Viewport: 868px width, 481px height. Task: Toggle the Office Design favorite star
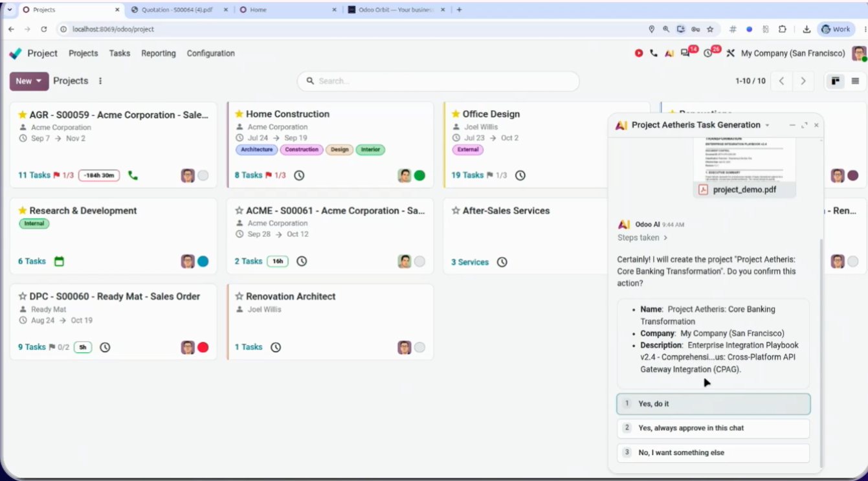456,114
